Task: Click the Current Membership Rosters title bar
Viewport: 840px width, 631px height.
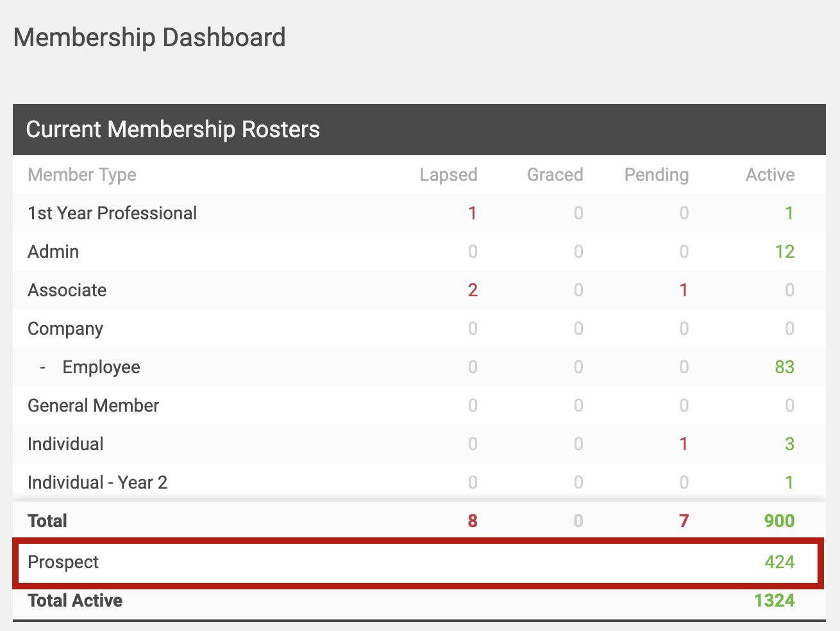Action: click(172, 130)
